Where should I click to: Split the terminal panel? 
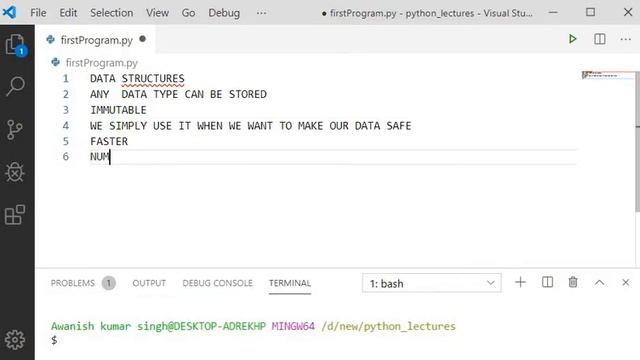547,282
